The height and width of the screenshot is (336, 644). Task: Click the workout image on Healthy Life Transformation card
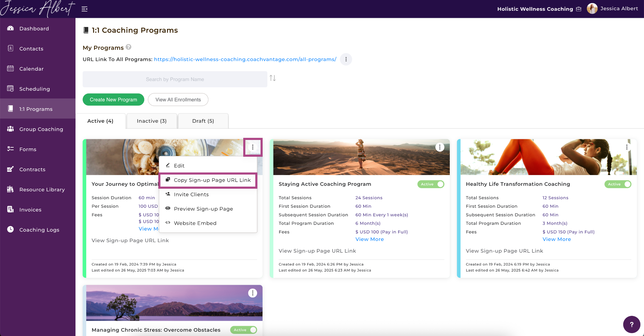click(x=549, y=157)
